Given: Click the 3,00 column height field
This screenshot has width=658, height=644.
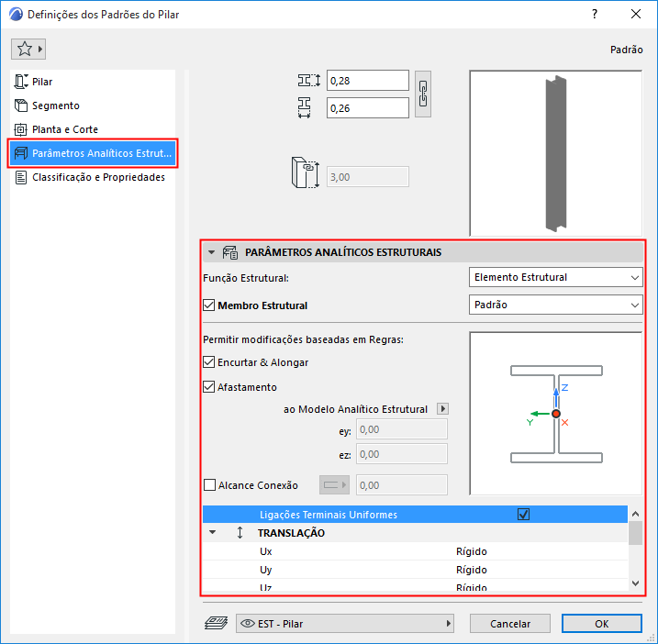Looking at the screenshot, I should (368, 177).
